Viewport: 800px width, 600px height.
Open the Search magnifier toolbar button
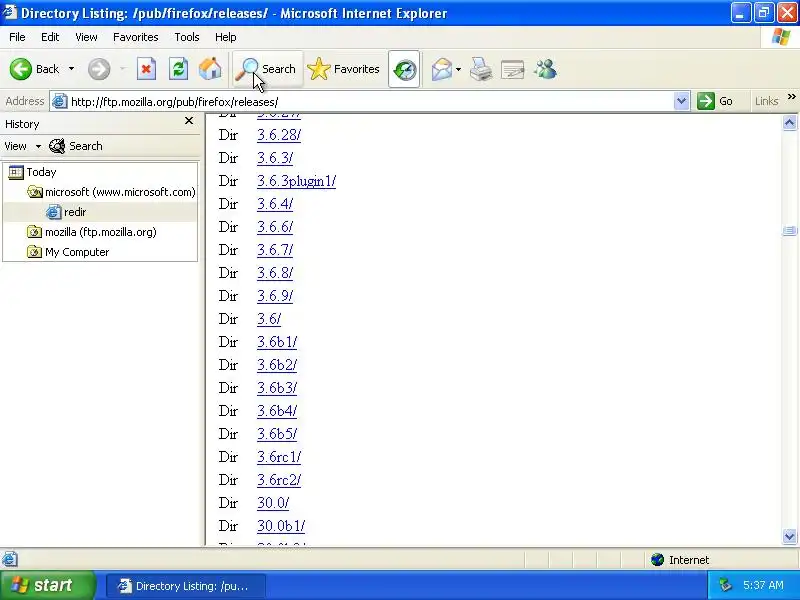pyautogui.click(x=267, y=69)
